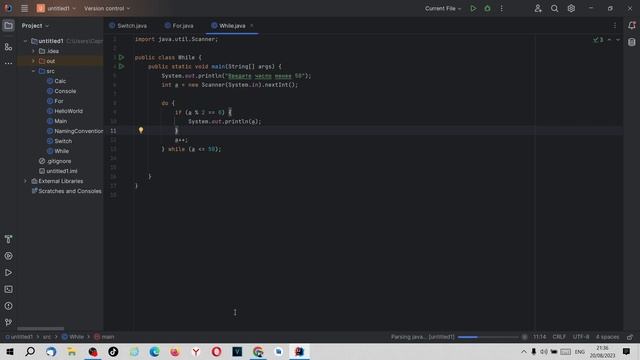Open the Terminal tool window
This screenshot has height=360, width=640.
point(8,289)
